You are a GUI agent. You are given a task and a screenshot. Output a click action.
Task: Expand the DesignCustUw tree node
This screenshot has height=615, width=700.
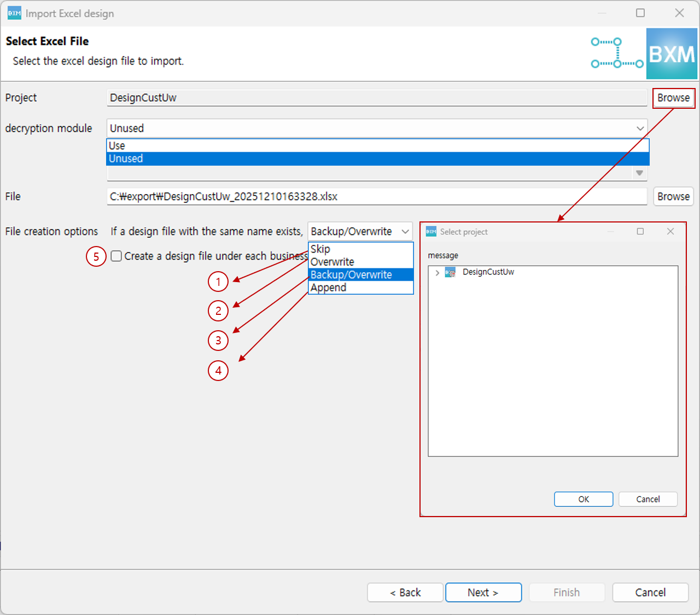437,272
